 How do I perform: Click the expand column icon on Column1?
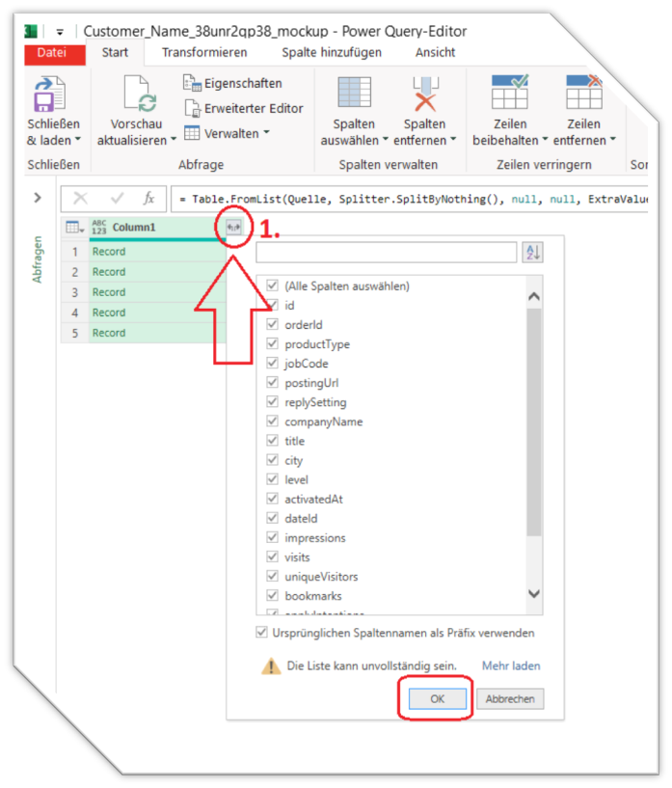232,227
